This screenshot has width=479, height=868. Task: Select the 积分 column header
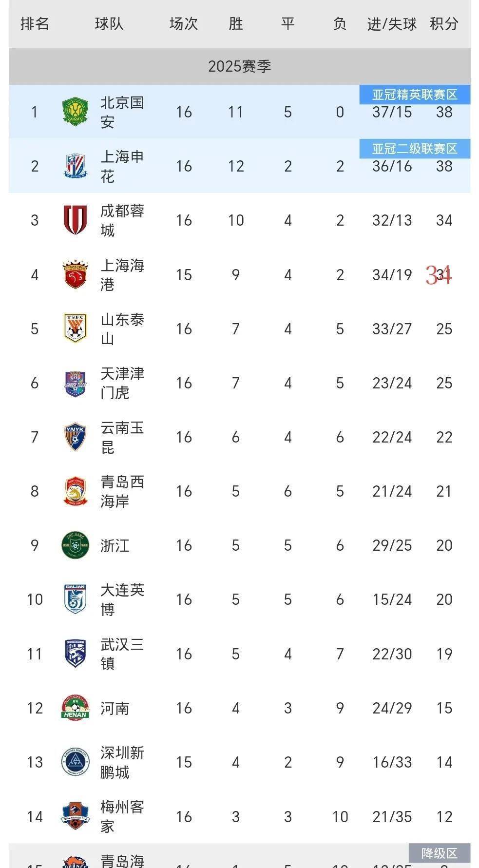point(444,23)
